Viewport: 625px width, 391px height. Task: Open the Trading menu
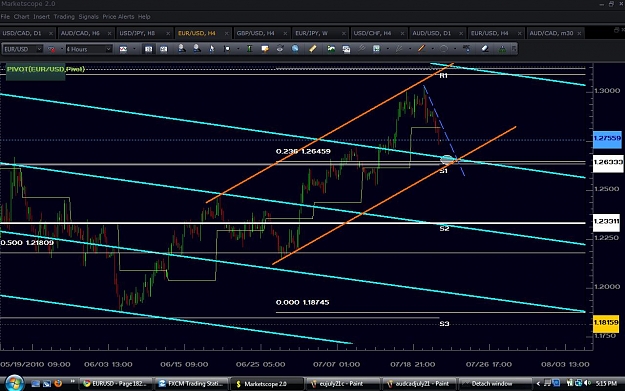[64, 17]
